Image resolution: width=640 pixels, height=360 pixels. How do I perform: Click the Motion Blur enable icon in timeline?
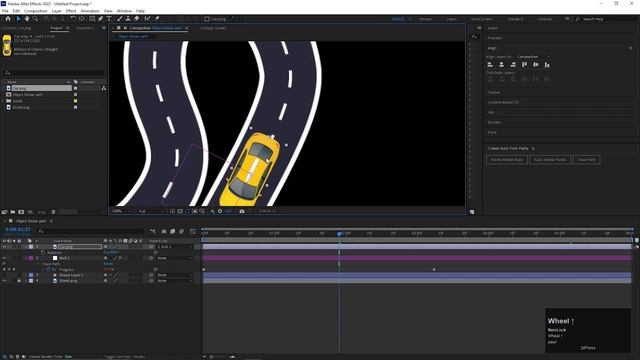[181, 231]
